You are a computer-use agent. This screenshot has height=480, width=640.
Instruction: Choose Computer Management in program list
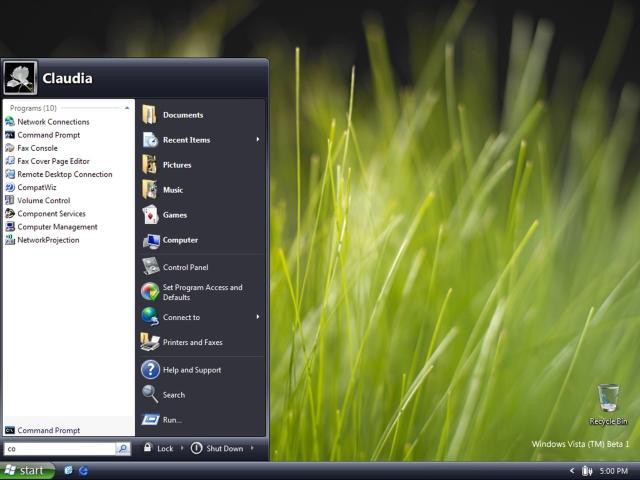point(57,227)
